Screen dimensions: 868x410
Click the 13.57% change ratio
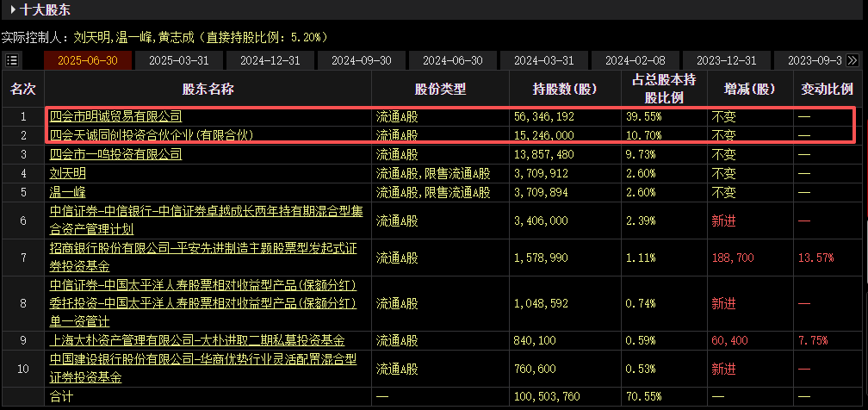point(816,257)
